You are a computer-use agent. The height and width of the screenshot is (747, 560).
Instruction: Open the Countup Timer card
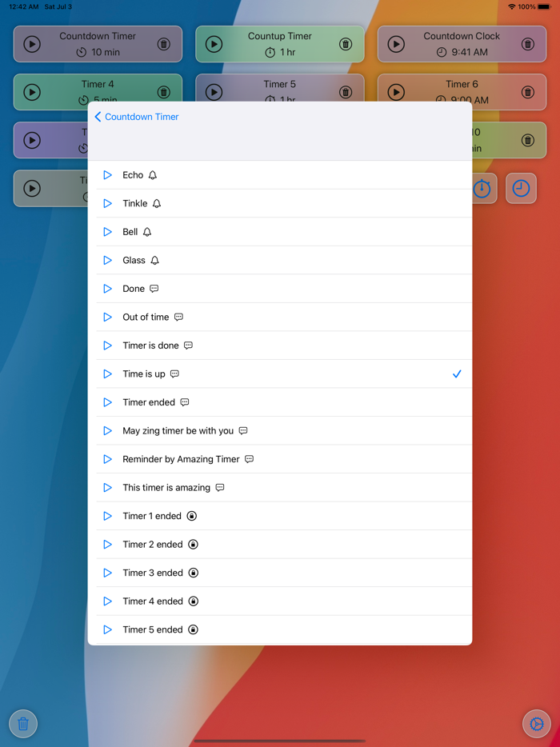[280, 44]
